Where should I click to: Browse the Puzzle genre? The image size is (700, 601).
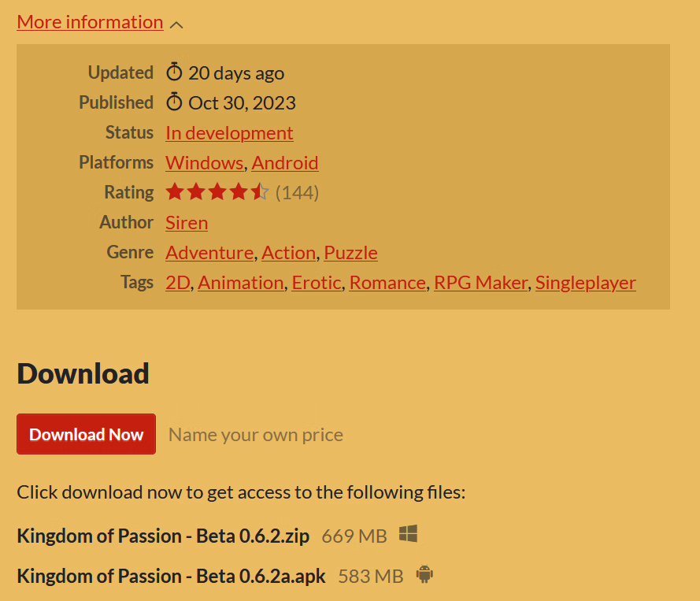(x=350, y=252)
